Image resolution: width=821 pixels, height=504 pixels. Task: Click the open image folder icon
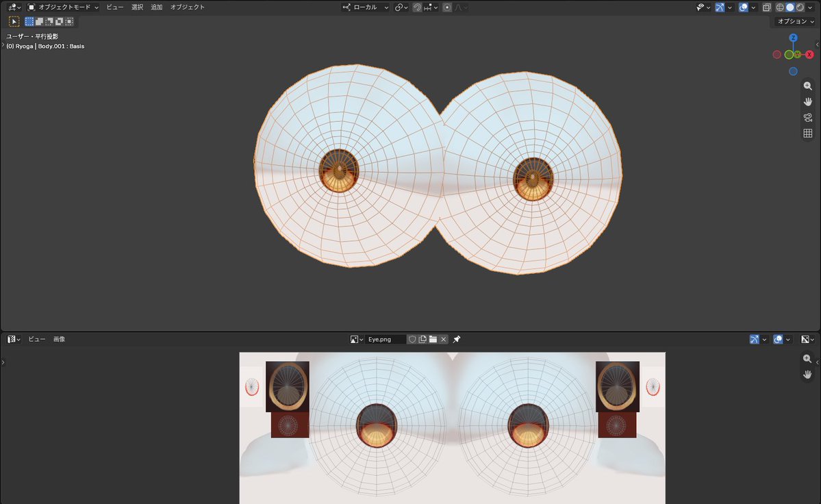[x=433, y=339]
